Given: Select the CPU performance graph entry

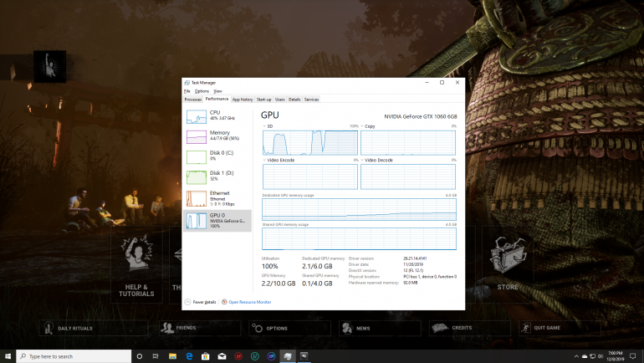Looking at the screenshot, I should click(217, 116).
